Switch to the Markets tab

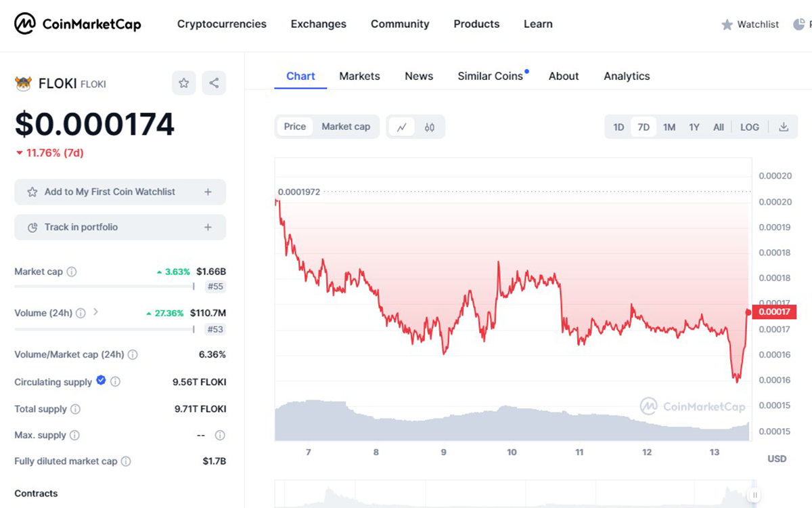359,76
